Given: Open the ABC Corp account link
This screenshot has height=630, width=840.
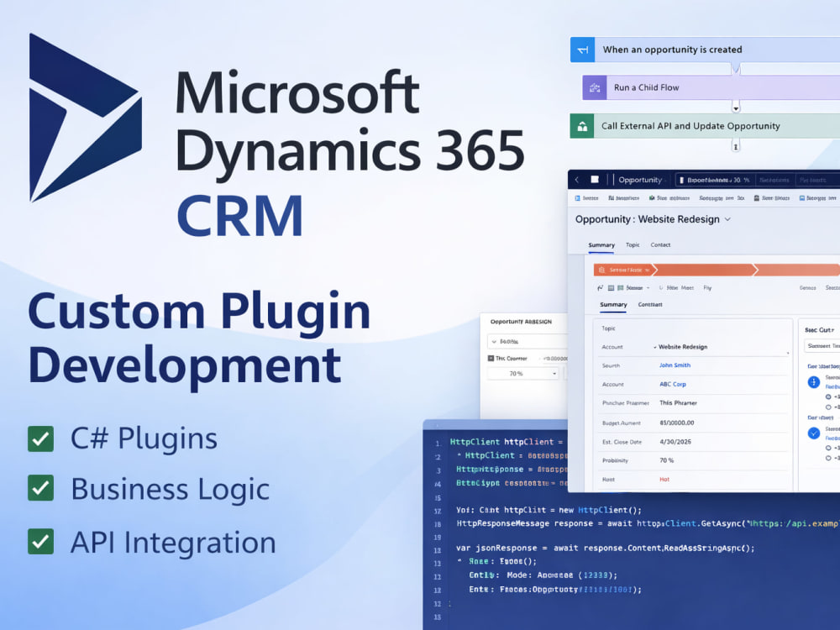Looking at the screenshot, I should tap(673, 384).
